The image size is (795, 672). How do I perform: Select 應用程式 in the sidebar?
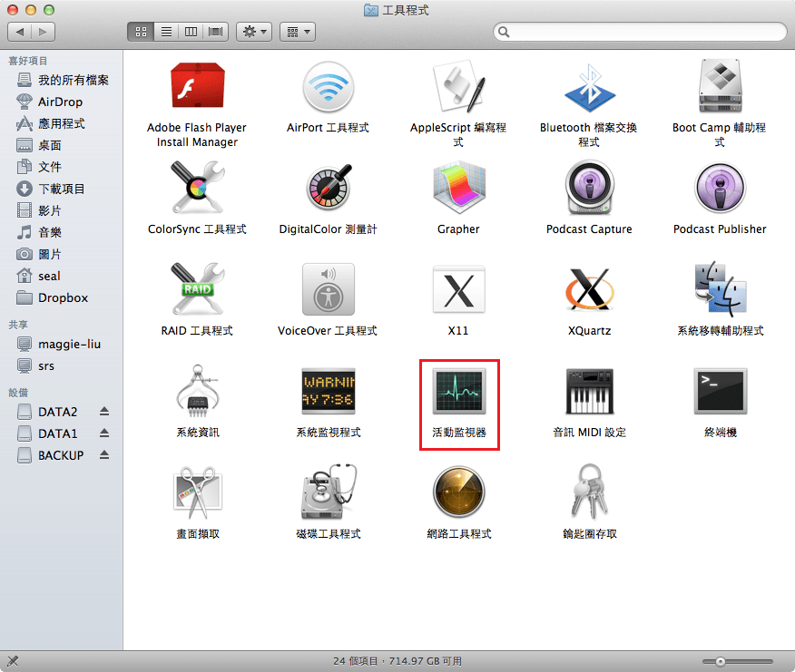61,123
